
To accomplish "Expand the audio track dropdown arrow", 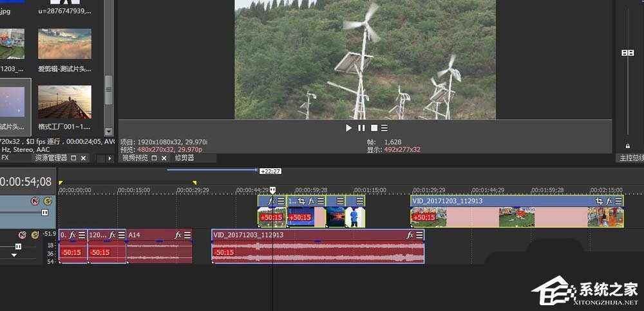I will point(14,255).
